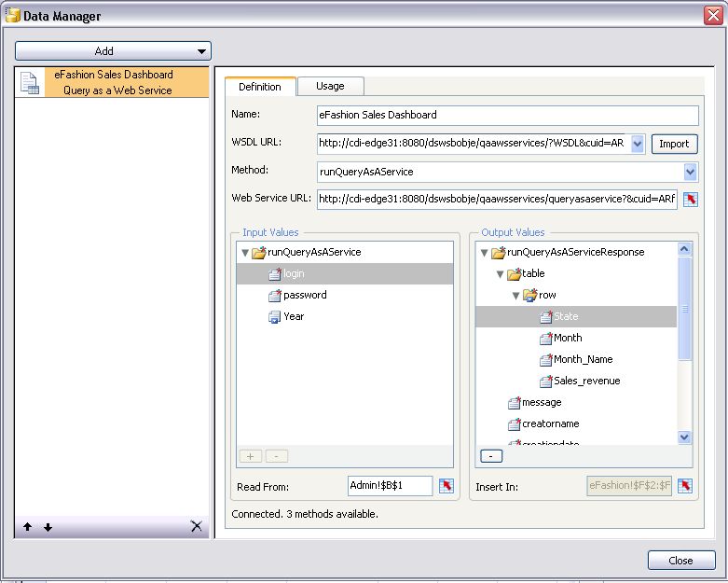Click the State output field icon
Screen dimensions: 728x583
click(x=546, y=317)
